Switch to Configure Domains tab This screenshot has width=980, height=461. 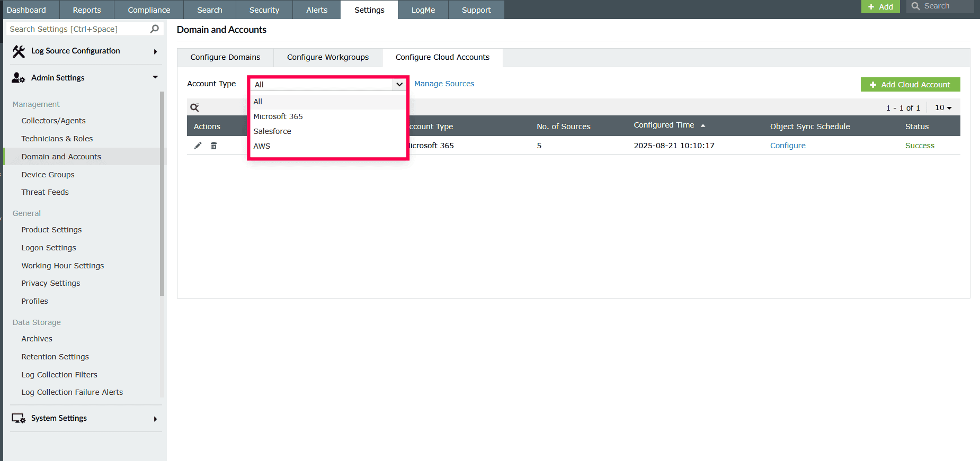[x=225, y=58]
